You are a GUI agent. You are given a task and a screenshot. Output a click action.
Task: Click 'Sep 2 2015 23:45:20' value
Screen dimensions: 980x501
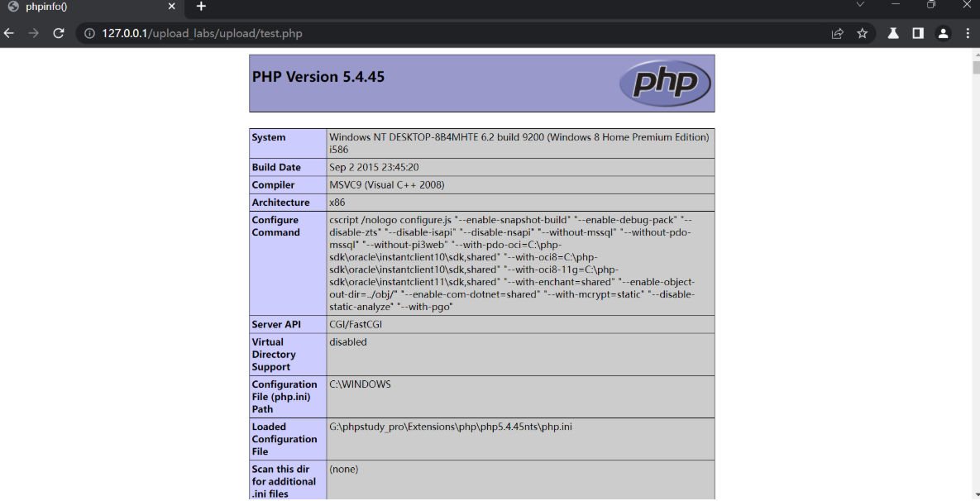374,168
